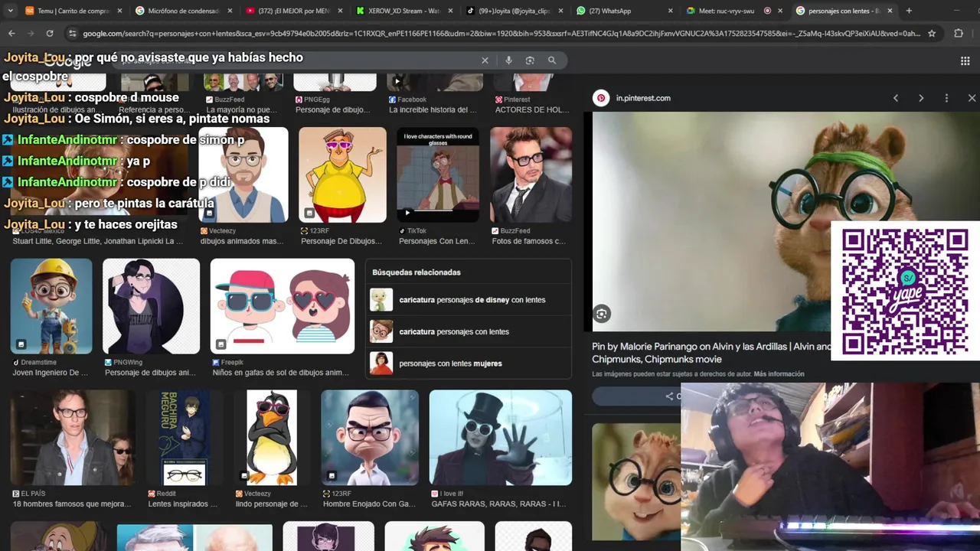This screenshot has width=980, height=551.
Task: Open Más información about image copyright
Action: pyautogui.click(x=779, y=374)
